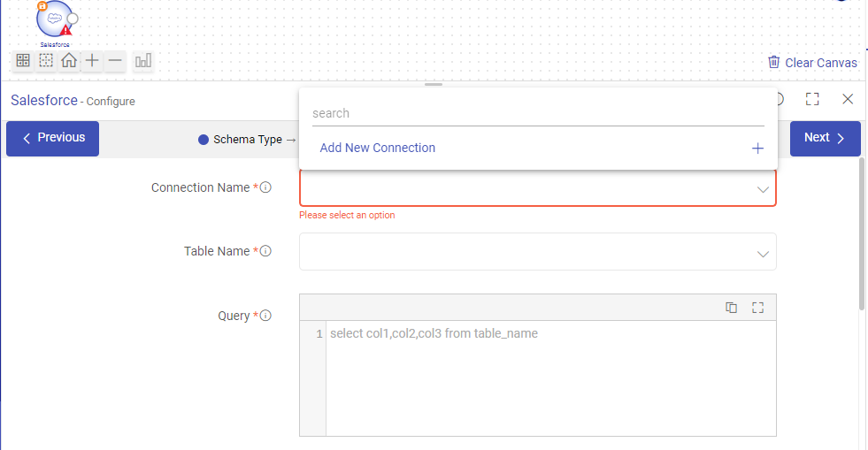Viewport: 868px width, 450px height.
Task: Click Clear Canvas
Action: [812, 63]
